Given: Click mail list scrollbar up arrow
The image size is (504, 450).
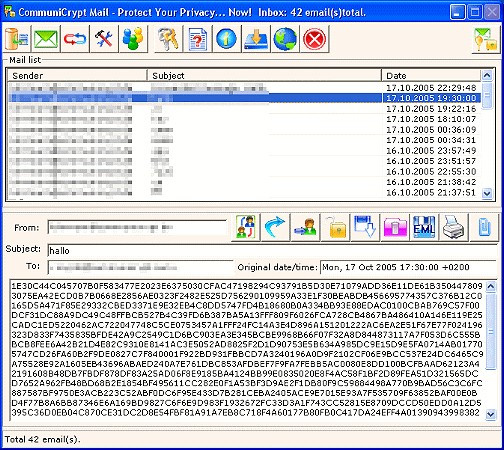Looking at the screenshot, I should click(487, 75).
